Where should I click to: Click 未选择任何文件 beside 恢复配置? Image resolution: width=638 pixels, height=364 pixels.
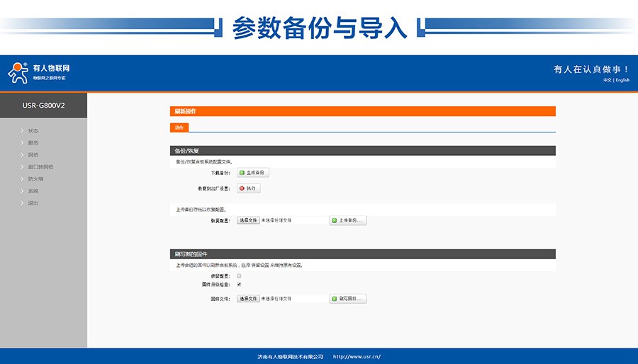pyautogui.click(x=276, y=220)
